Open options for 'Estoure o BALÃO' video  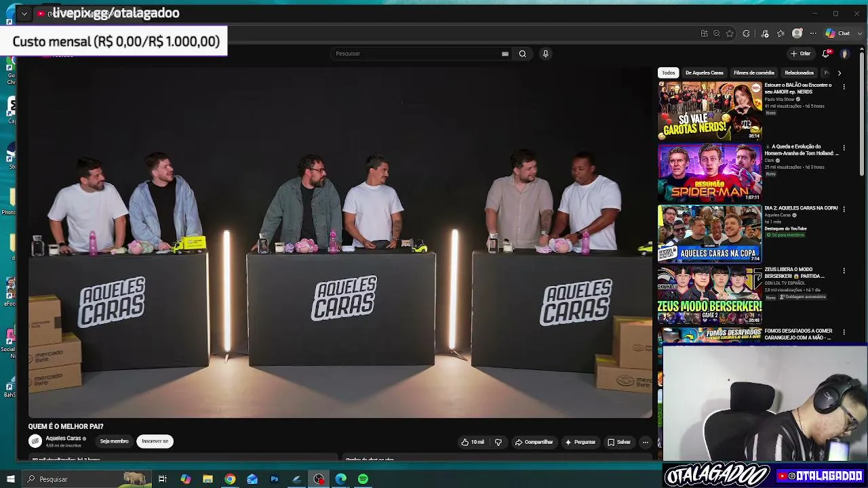click(x=844, y=87)
